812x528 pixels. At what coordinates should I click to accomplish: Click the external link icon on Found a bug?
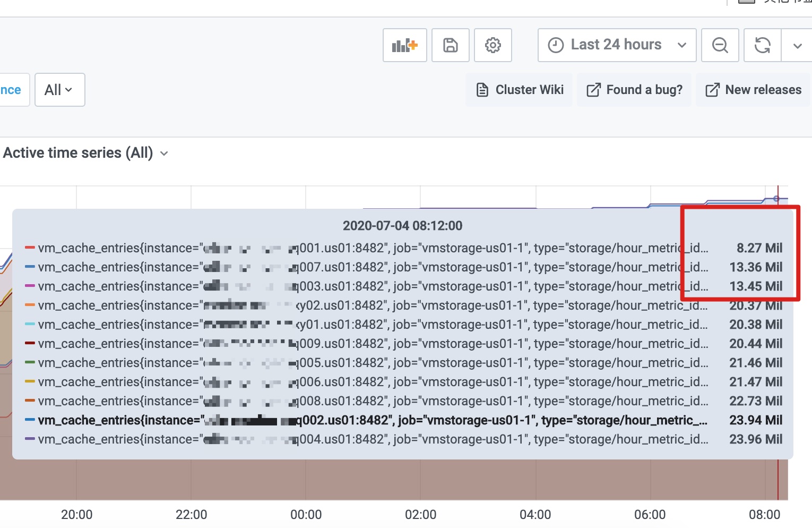coord(593,90)
